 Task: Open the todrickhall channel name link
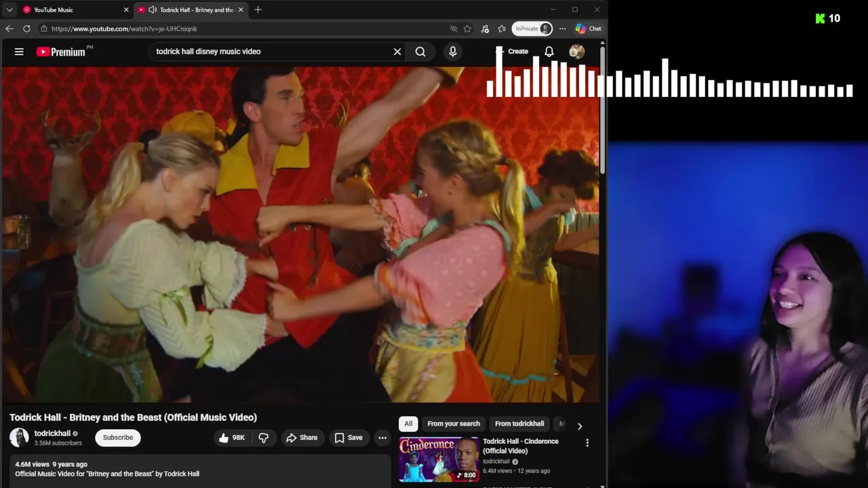tap(52, 434)
